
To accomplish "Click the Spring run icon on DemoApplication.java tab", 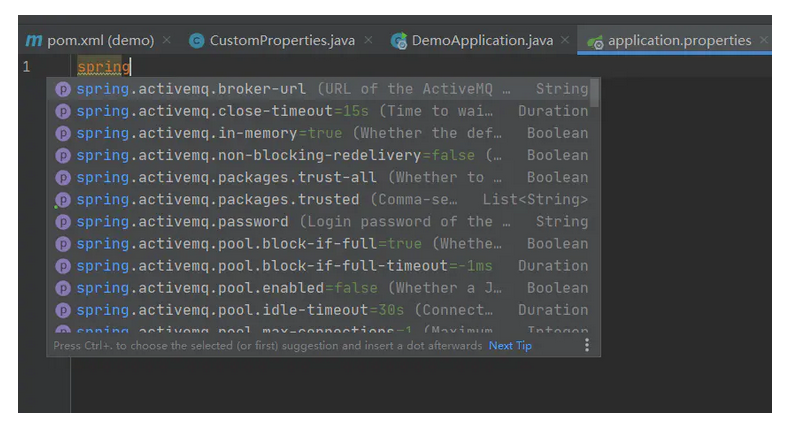I will [x=399, y=41].
